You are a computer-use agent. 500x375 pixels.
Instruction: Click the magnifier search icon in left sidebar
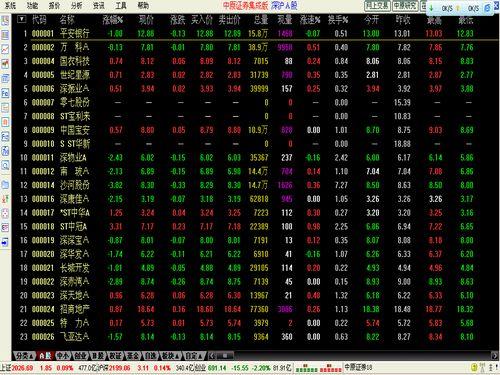[5, 166]
